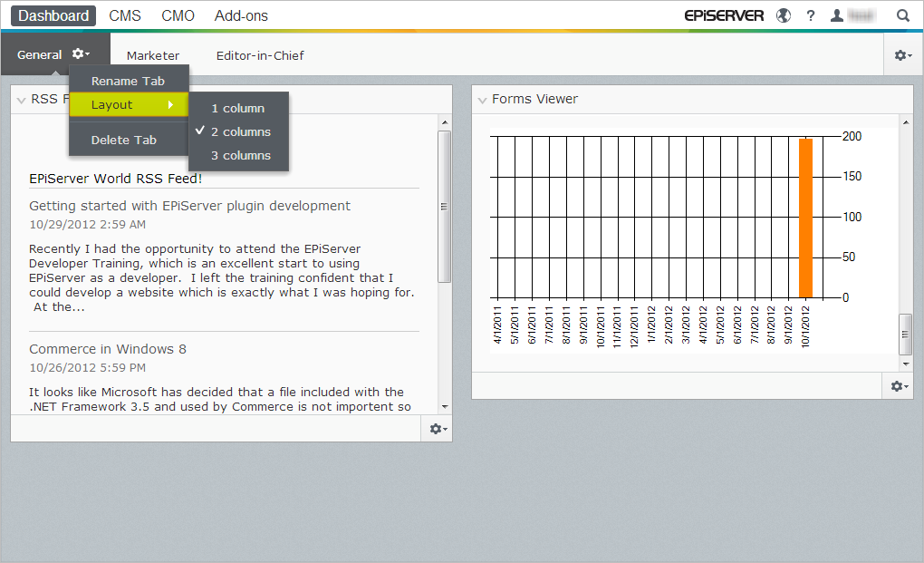Click the 'Forms Viewer' gadget title
924x563 pixels.
pyautogui.click(x=535, y=99)
